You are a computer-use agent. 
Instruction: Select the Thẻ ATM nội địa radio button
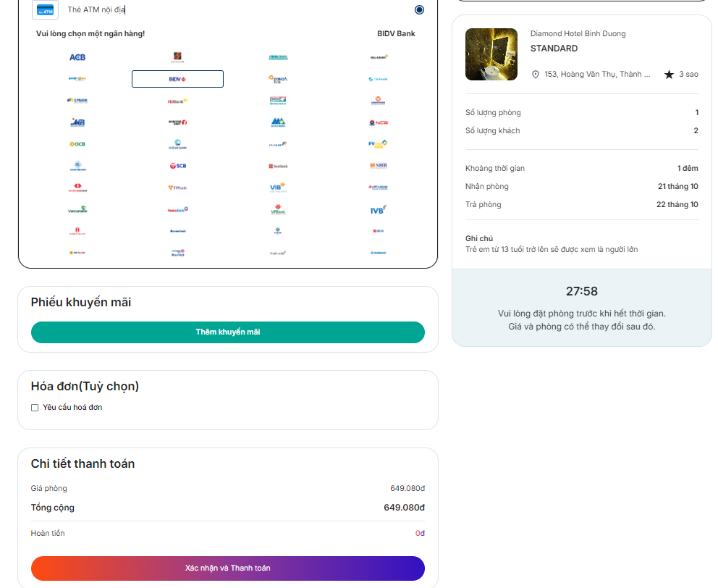[419, 9]
